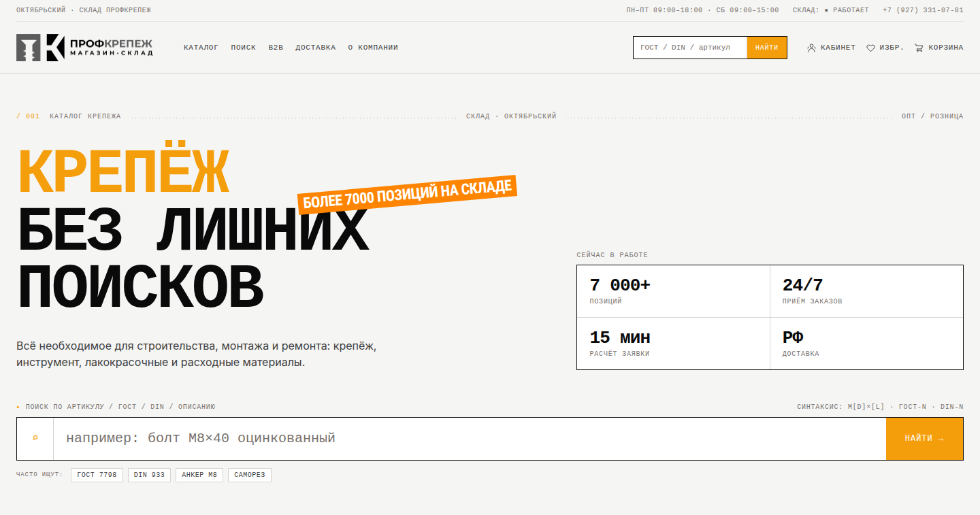
Task: Click the magnifier icon in main search
Action: (x=35, y=438)
